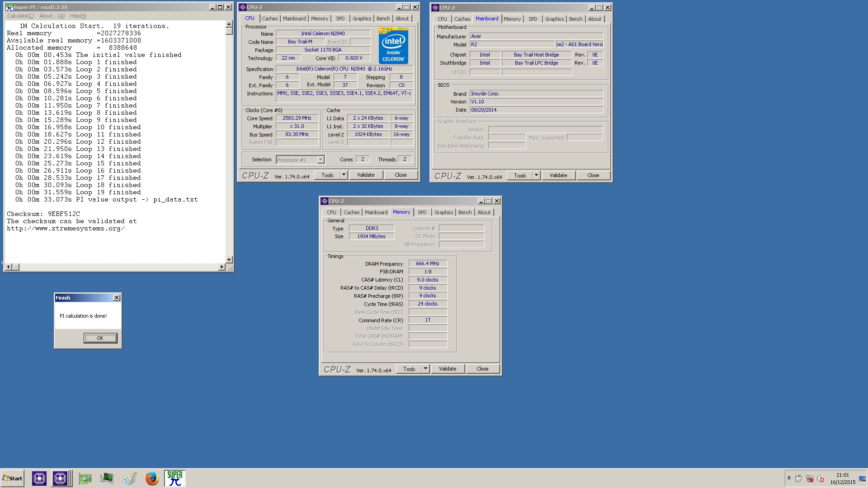Open Graphics tab in Mainboard CPU-Z window

point(554,19)
